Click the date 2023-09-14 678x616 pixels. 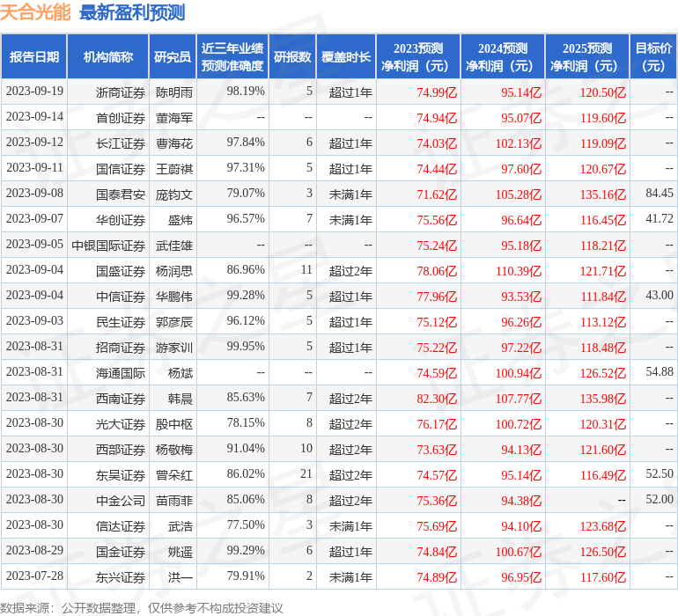(34, 116)
